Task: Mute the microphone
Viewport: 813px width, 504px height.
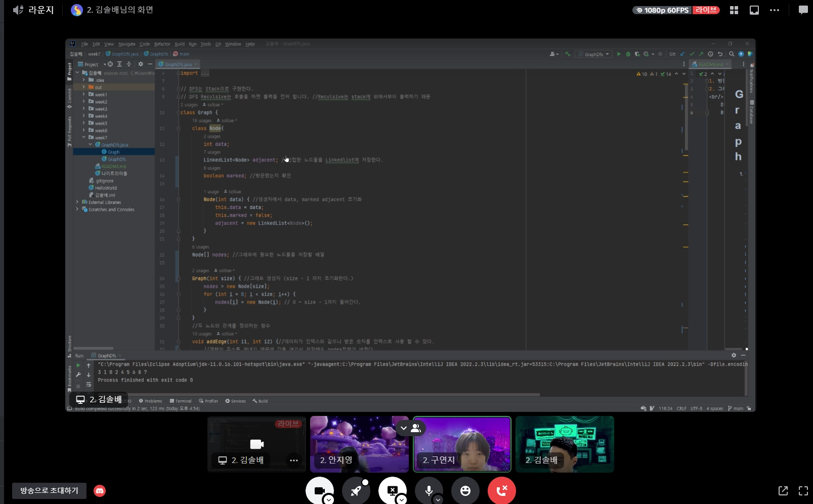Action: [x=428, y=490]
